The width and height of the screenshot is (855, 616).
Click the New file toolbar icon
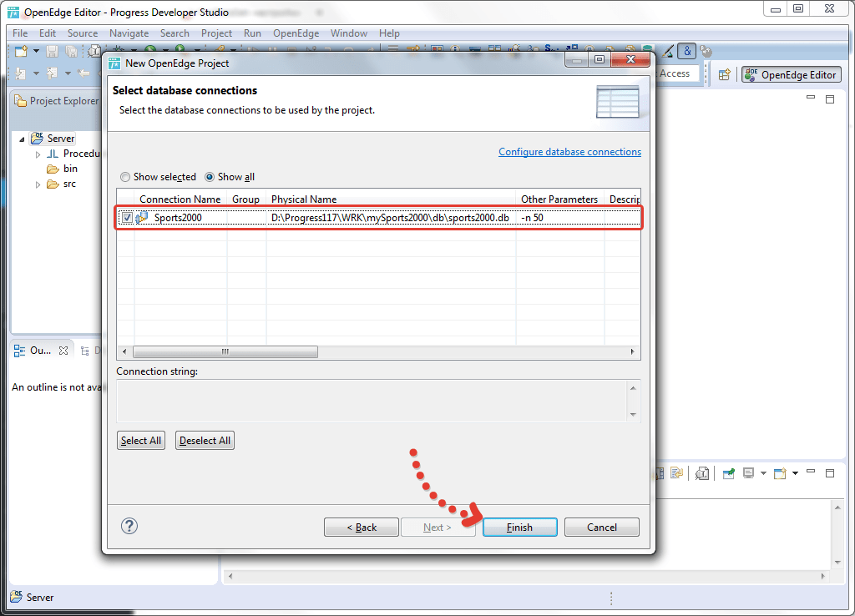click(21, 51)
